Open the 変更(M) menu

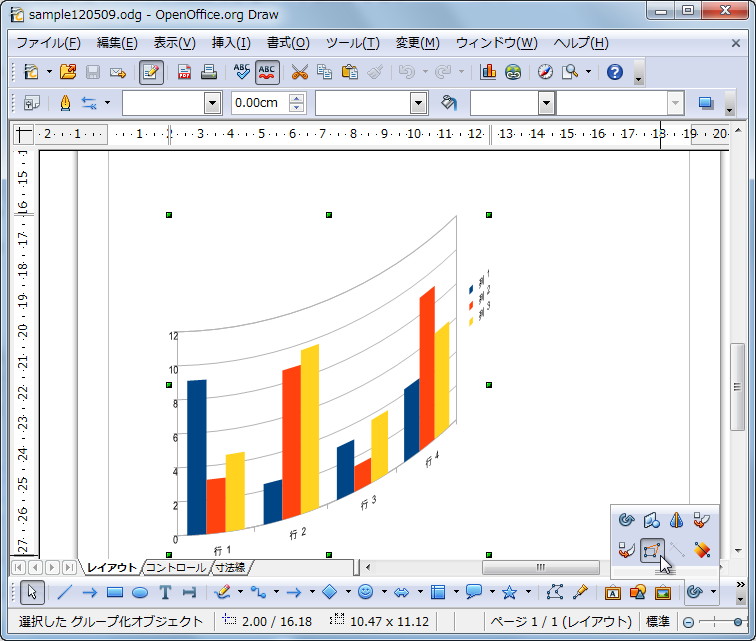point(417,43)
